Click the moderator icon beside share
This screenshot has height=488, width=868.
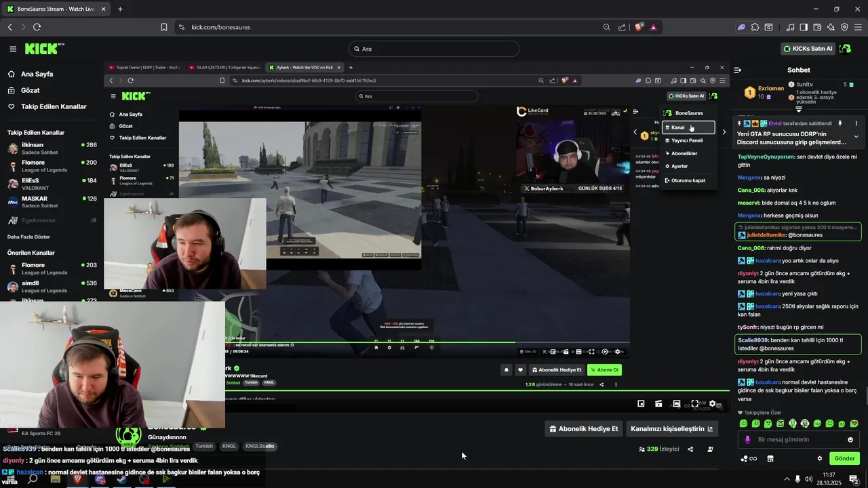pyautogui.click(x=711, y=449)
